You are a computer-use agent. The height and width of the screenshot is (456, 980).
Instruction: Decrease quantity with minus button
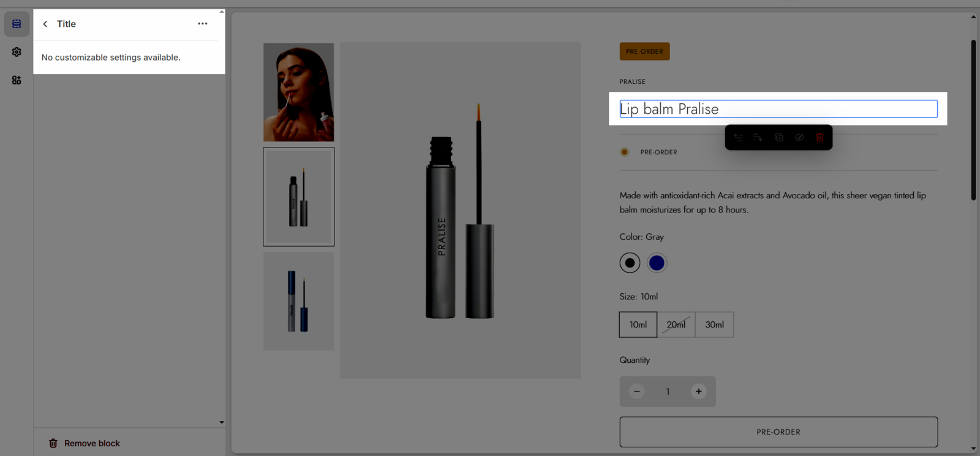[x=637, y=392]
